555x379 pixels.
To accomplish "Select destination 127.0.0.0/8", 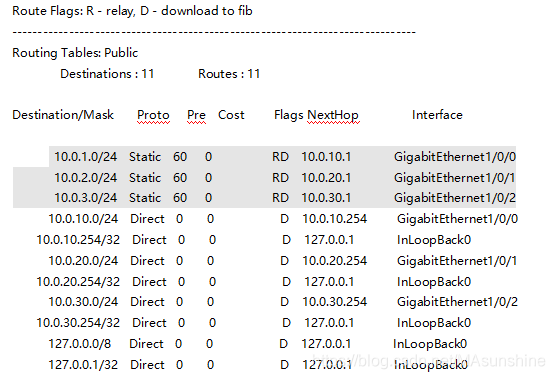I will pos(80,344).
